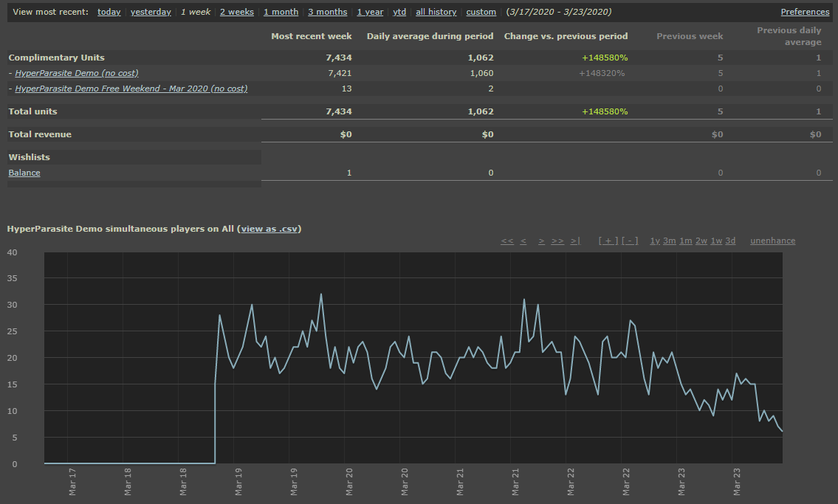Click the chart's peak point near 32 players
The width and height of the screenshot is (838, 504).
point(321,294)
